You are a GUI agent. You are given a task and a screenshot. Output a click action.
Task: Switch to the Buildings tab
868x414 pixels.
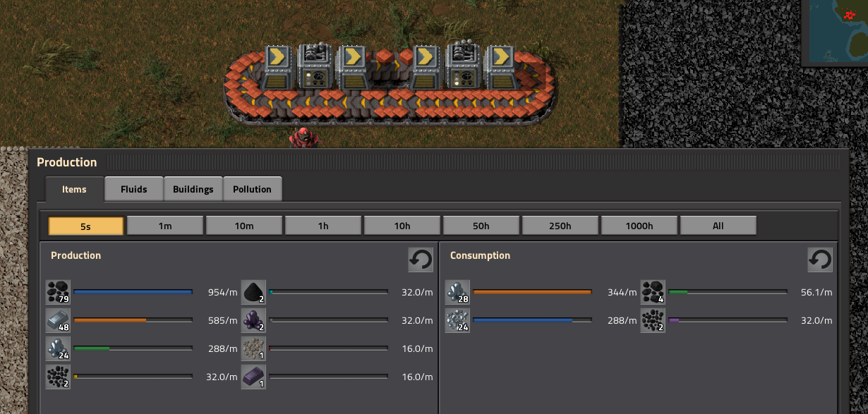click(193, 189)
